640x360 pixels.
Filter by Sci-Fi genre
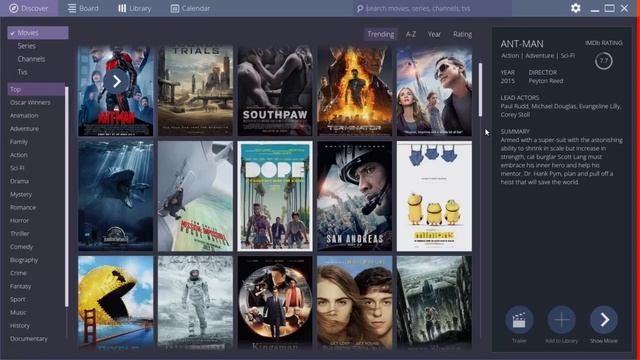pyautogui.click(x=17, y=168)
